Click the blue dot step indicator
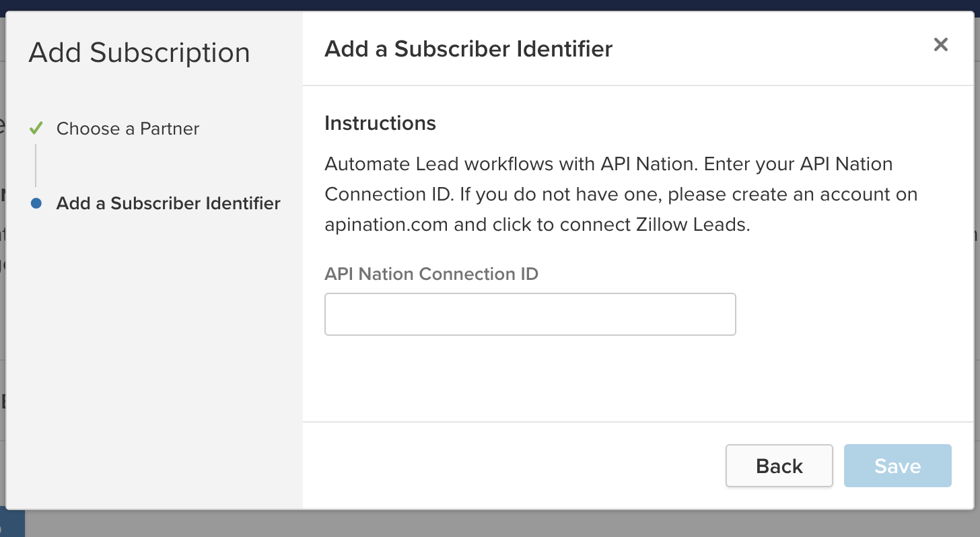Image resolution: width=980 pixels, height=537 pixels. point(36,203)
